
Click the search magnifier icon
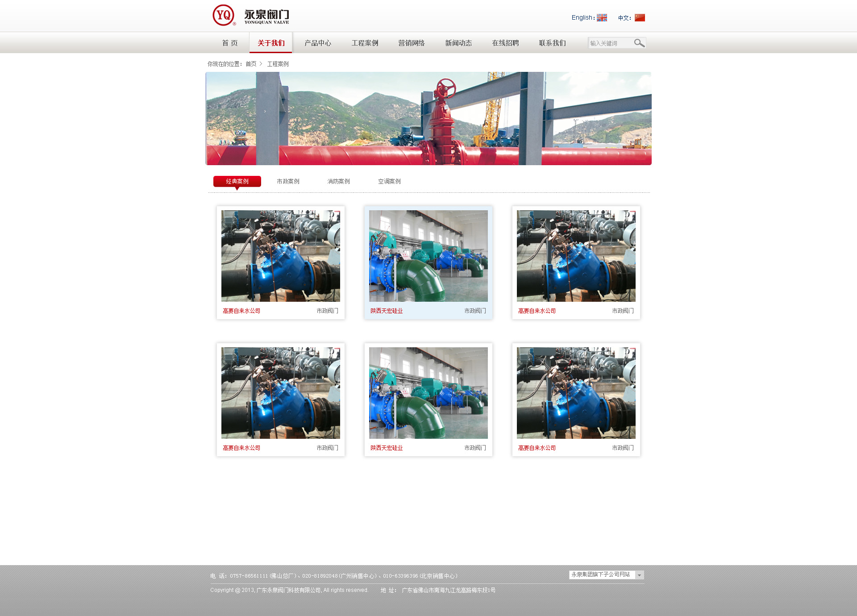pos(639,43)
